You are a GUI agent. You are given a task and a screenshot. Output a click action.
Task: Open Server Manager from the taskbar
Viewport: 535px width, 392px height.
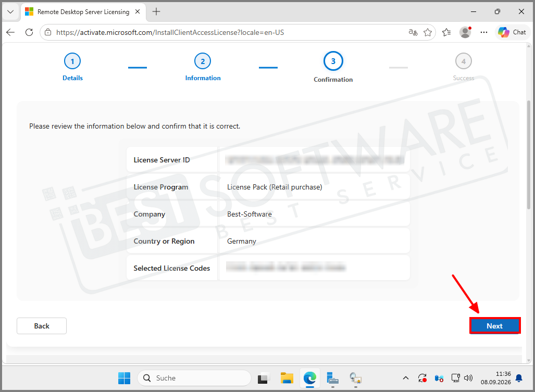332,378
